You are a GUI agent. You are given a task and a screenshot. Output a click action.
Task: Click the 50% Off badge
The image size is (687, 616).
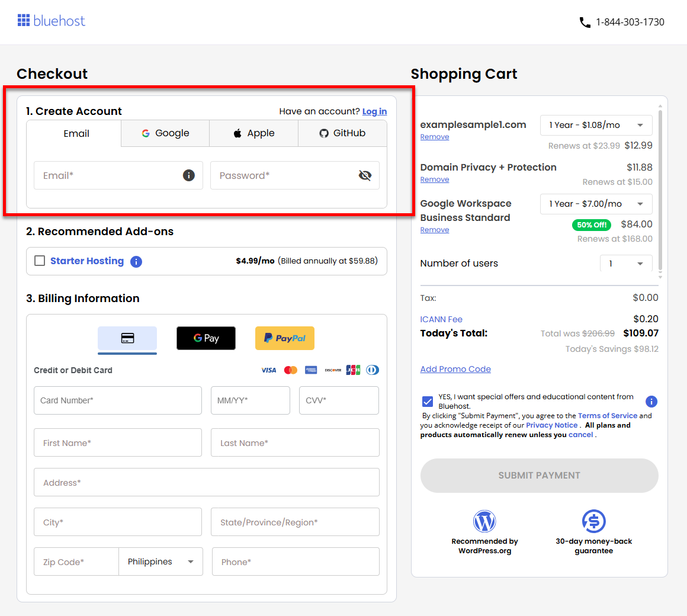[x=592, y=224]
